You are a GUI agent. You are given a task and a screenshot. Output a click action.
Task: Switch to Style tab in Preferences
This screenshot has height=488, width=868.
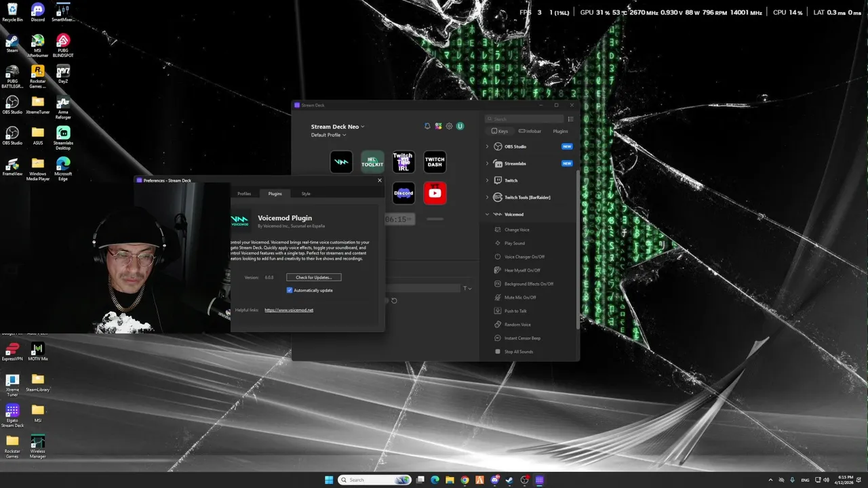306,194
